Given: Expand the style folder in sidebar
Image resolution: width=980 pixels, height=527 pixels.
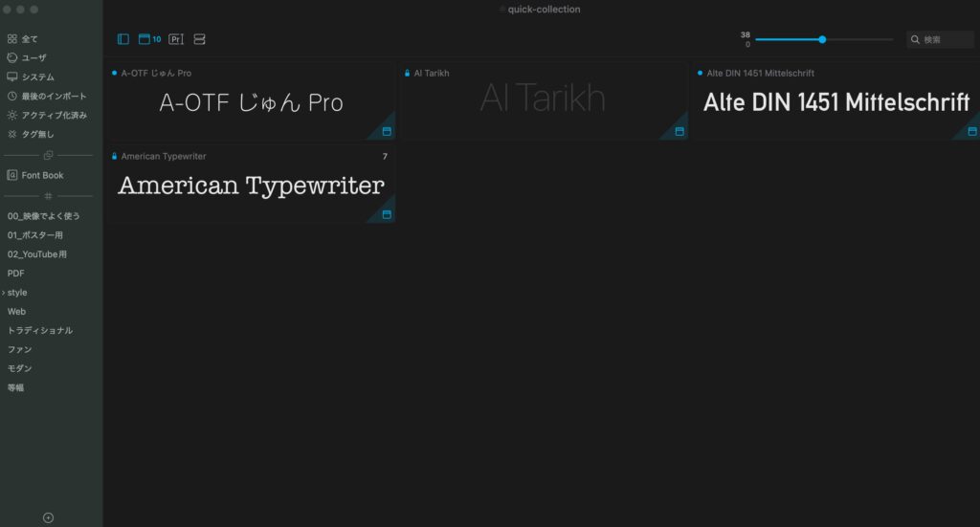Looking at the screenshot, I should pos(4,293).
